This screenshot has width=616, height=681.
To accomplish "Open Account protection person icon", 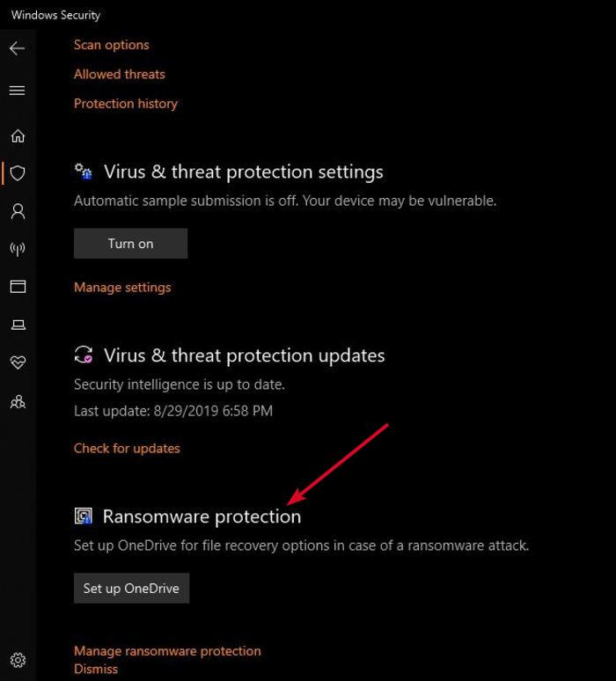I will [18, 211].
